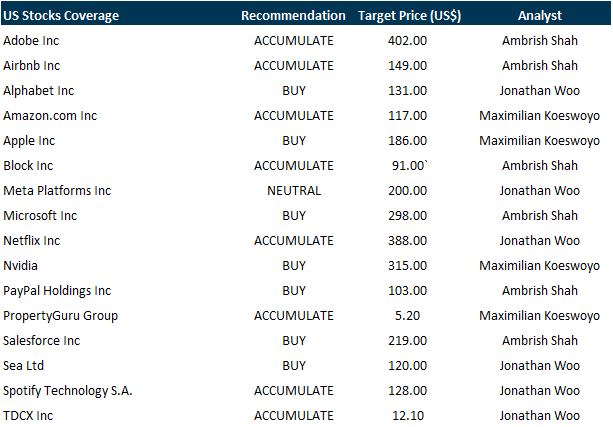Click the Target Price (US$) header
Screen dimensions: 613x427
[407, 16]
